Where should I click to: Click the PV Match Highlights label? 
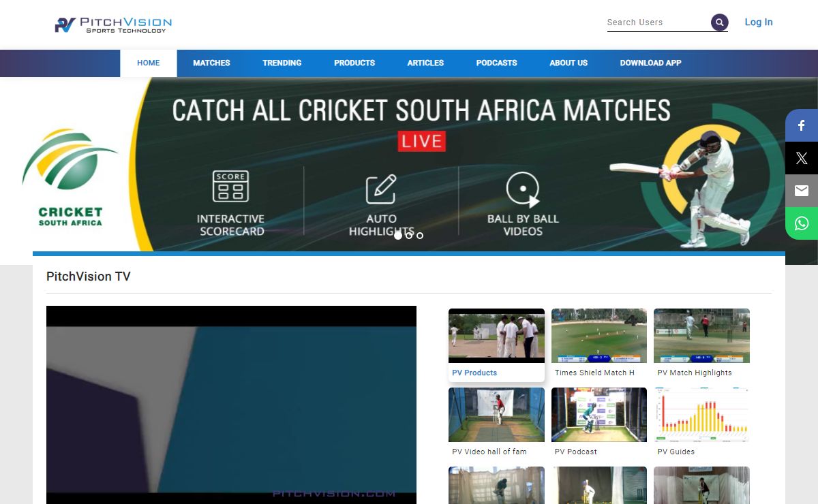[695, 373]
